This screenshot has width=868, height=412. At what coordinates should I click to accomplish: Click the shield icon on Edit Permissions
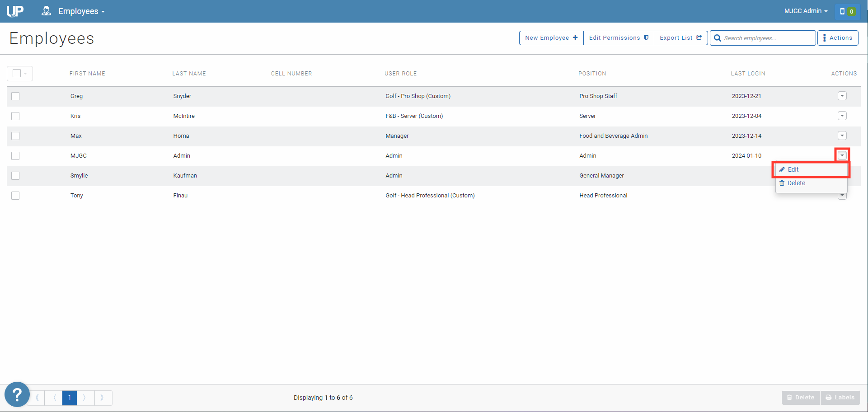(x=646, y=37)
